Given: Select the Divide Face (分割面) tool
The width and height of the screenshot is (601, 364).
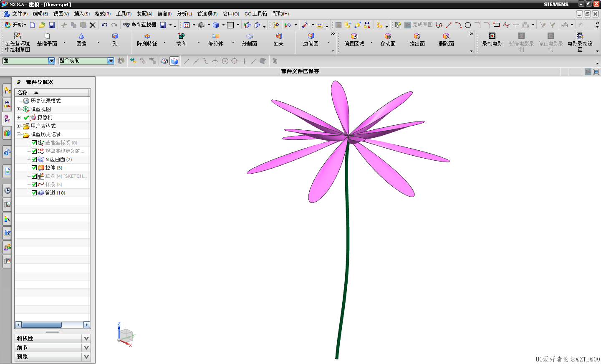Looking at the screenshot, I should click(x=250, y=40).
